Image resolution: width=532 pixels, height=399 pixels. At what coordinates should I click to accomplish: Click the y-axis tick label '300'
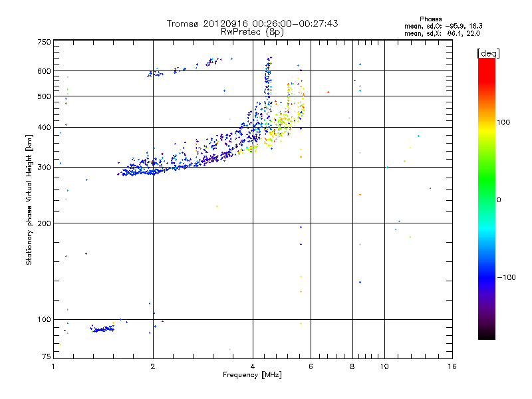tap(44, 168)
